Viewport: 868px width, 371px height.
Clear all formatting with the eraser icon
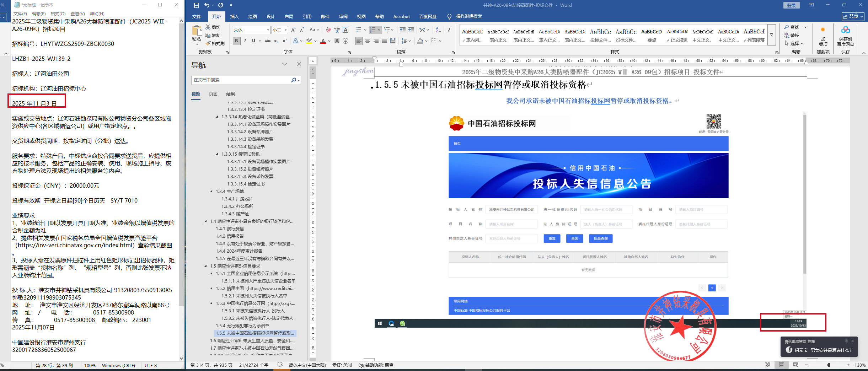point(328,30)
